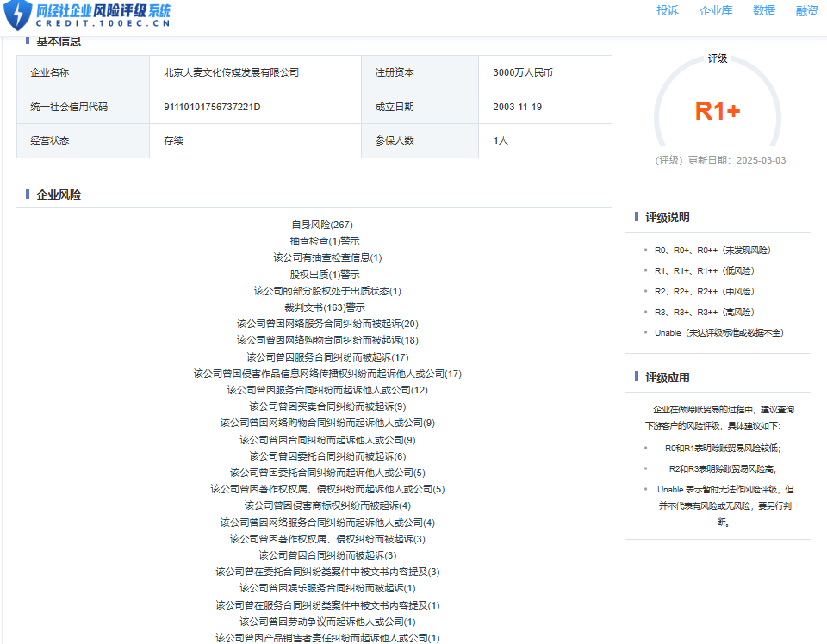The height and width of the screenshot is (644, 827).
Task: Click the R1、R1+、R1++（低风险） line
Action: 705,271
